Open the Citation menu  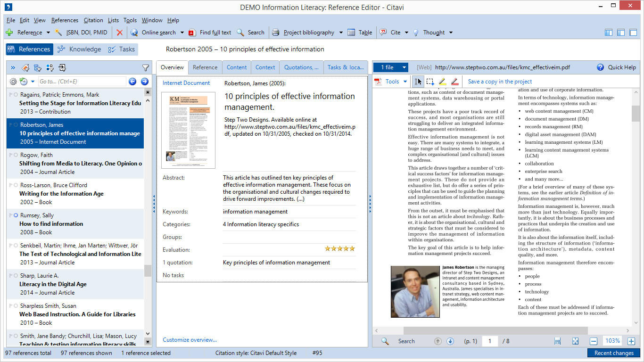pyautogui.click(x=93, y=20)
